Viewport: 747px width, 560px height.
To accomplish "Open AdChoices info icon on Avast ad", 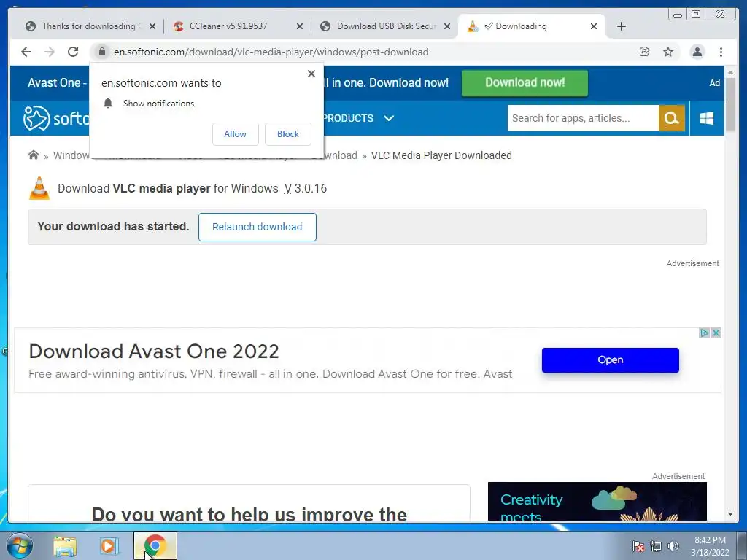I will pos(705,332).
